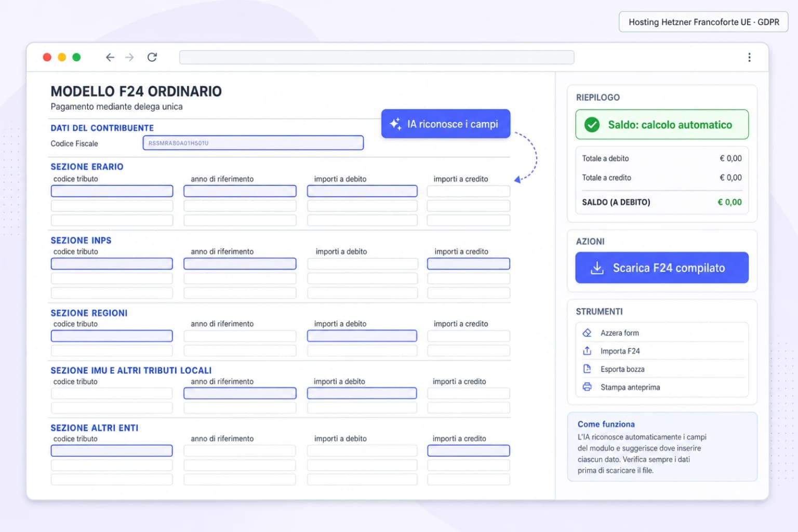
Task: Go forward with the browser forward arrow
Action: (x=129, y=57)
